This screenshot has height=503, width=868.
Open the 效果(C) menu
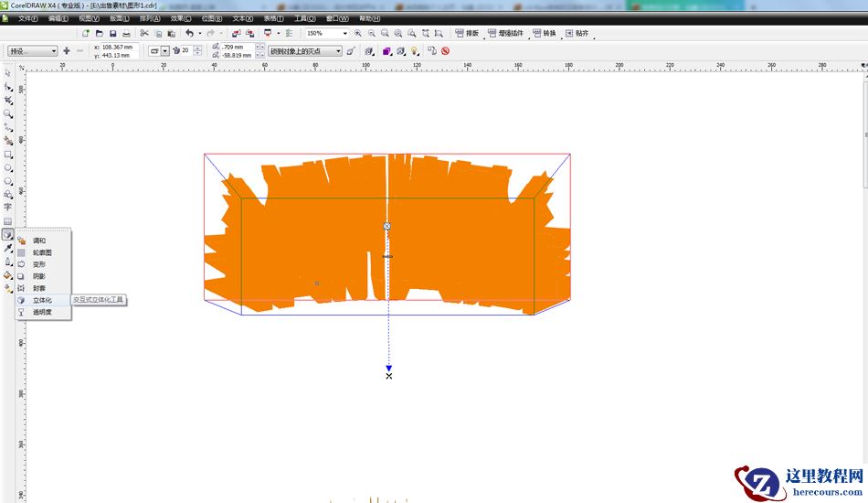click(x=181, y=18)
